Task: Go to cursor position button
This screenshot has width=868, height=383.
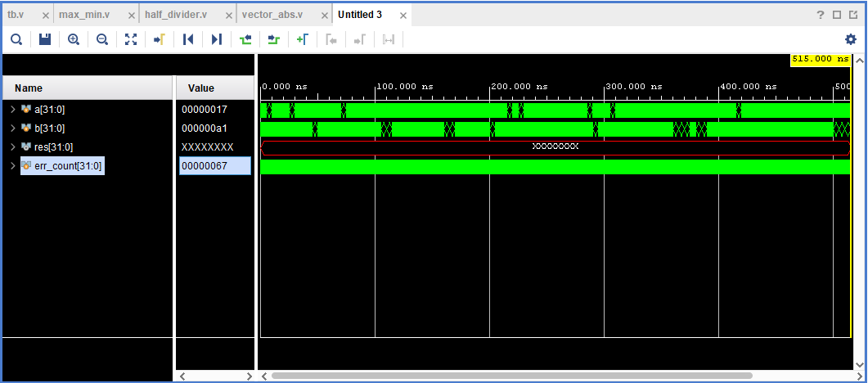Action: 160,39
